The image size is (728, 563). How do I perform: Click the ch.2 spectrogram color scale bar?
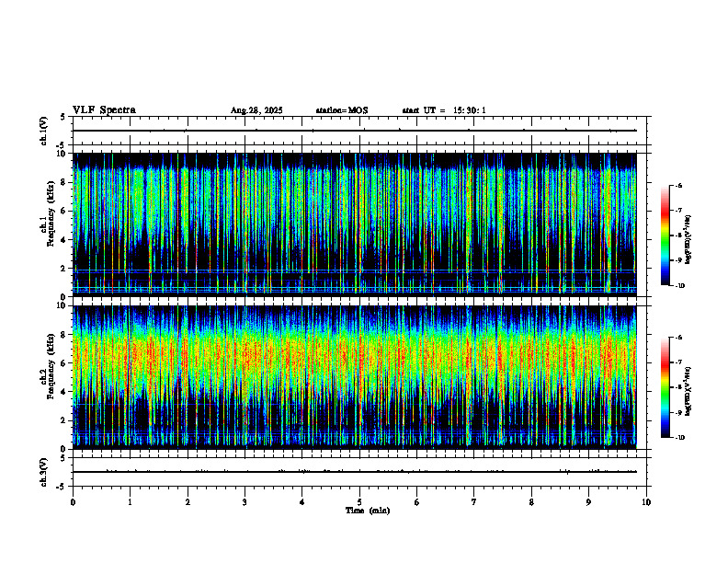coord(665,387)
